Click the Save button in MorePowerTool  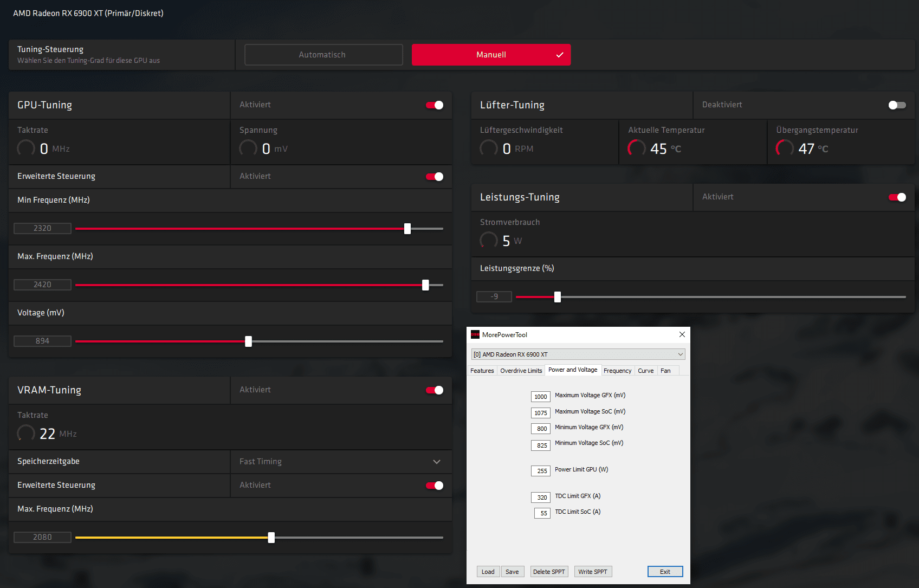pyautogui.click(x=513, y=572)
